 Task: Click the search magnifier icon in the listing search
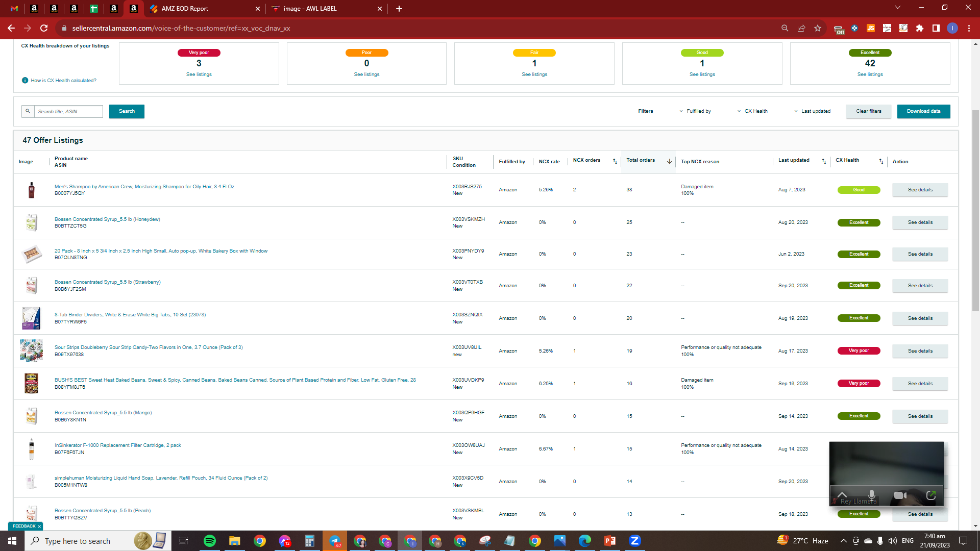point(28,111)
